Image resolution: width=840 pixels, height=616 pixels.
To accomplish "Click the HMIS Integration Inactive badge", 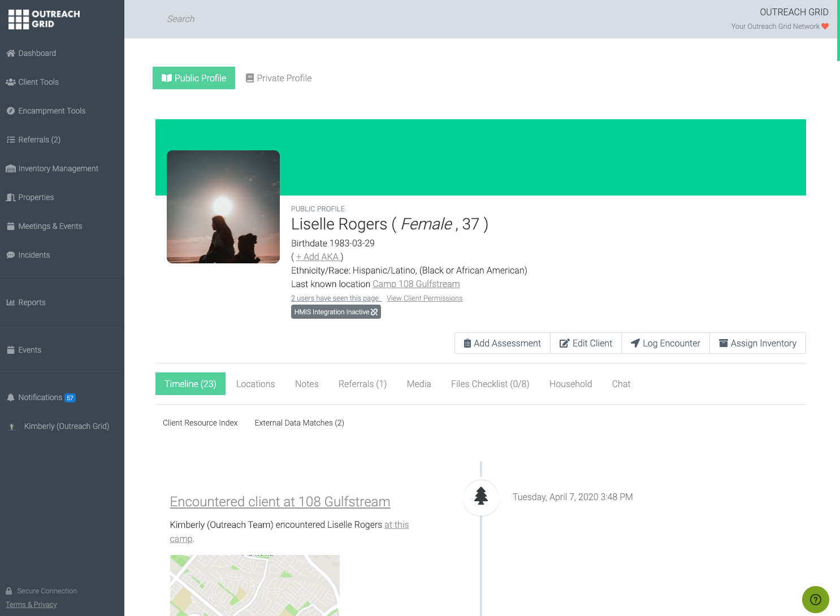I will [336, 312].
